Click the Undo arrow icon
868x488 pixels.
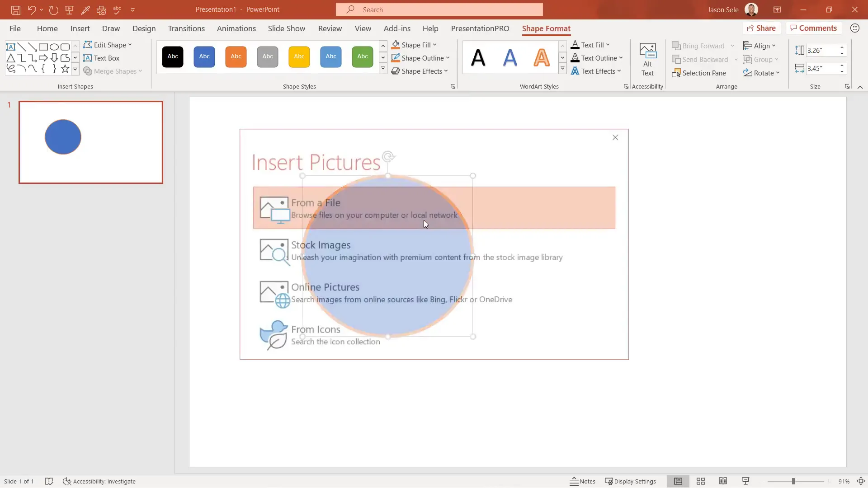click(32, 9)
